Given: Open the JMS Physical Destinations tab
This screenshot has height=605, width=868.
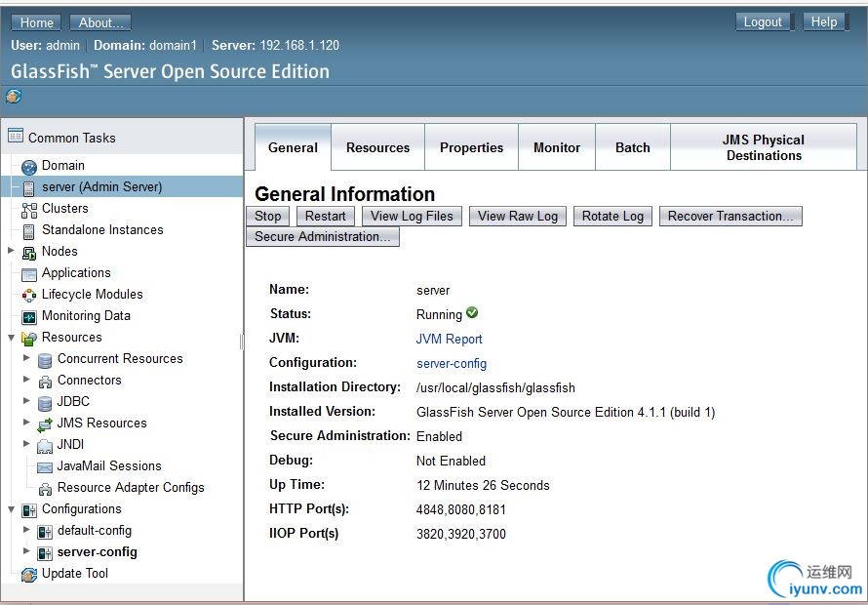Looking at the screenshot, I should pyautogui.click(x=764, y=147).
